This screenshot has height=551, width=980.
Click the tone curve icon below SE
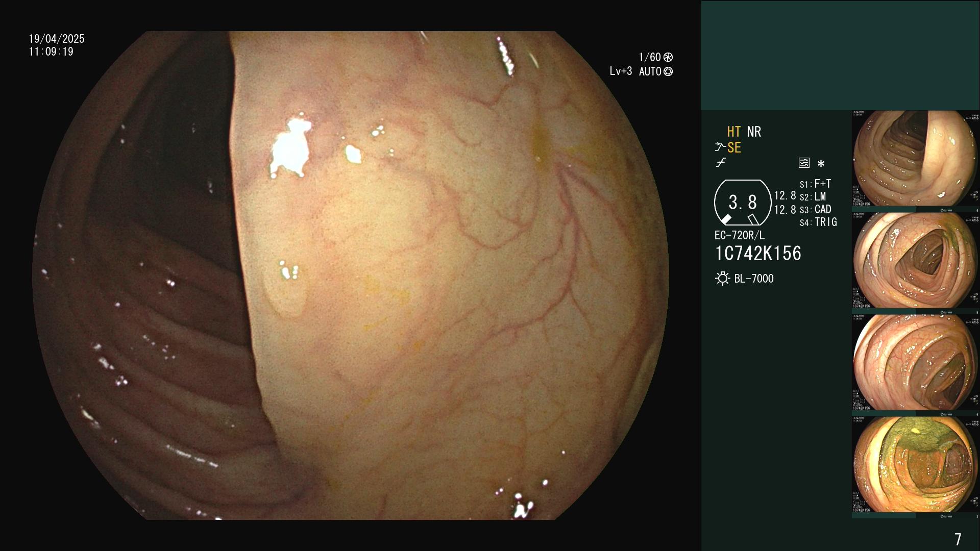pyautogui.click(x=721, y=163)
